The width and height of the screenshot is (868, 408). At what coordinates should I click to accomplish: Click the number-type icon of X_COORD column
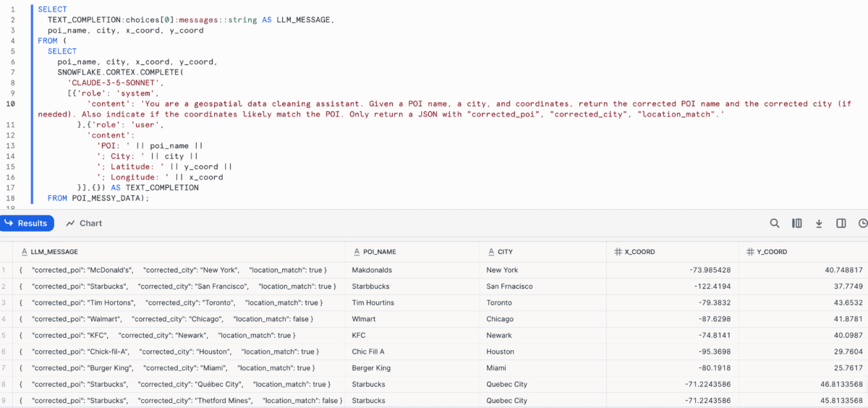(x=618, y=252)
